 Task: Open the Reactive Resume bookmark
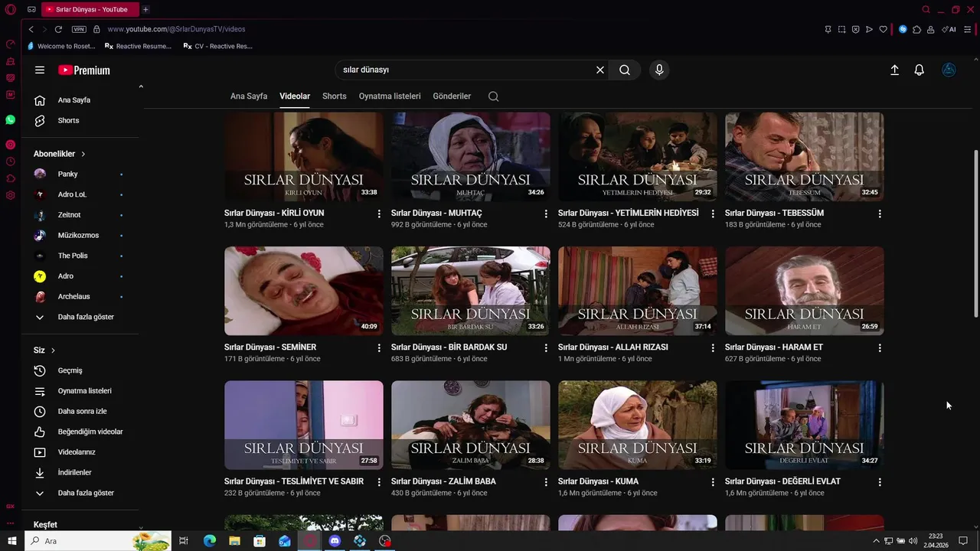click(138, 46)
